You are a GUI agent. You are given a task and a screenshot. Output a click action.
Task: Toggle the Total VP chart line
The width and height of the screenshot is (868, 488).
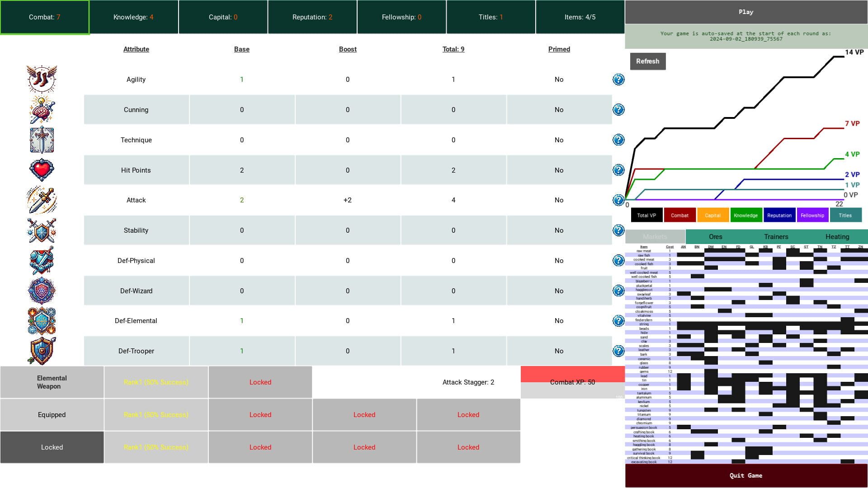pyautogui.click(x=646, y=215)
